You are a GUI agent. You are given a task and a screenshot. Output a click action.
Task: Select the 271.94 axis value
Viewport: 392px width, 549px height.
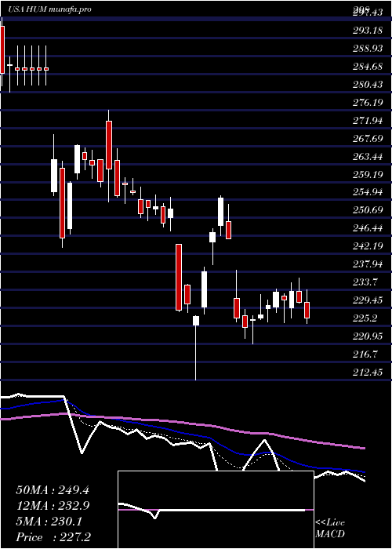pos(368,121)
